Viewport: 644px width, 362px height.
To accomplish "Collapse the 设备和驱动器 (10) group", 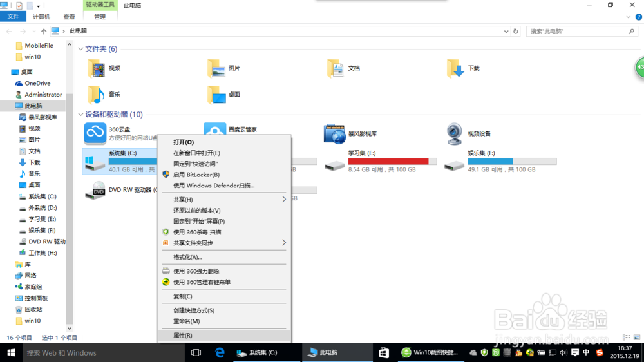I will (80, 114).
